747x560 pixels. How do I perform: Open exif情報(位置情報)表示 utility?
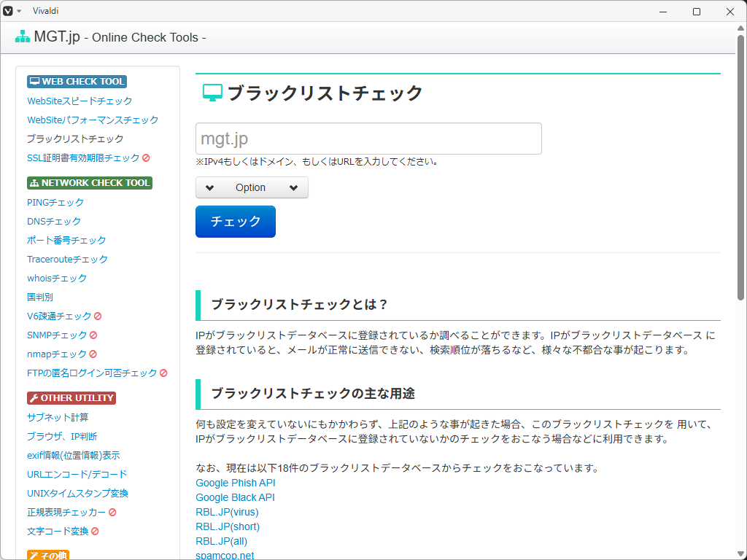click(x=74, y=455)
